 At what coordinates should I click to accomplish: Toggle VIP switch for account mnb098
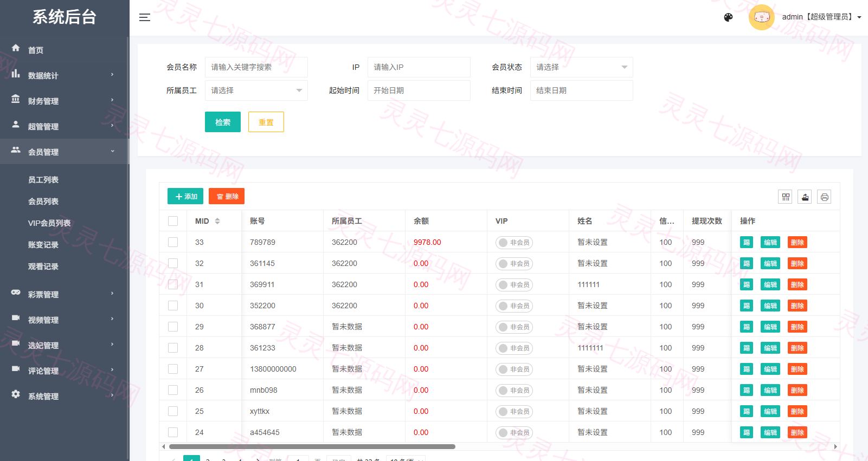[514, 390]
